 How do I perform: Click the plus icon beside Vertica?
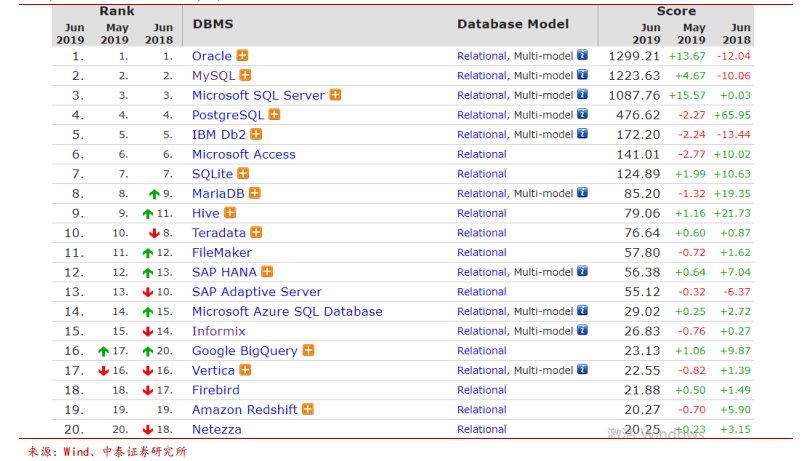245,370
